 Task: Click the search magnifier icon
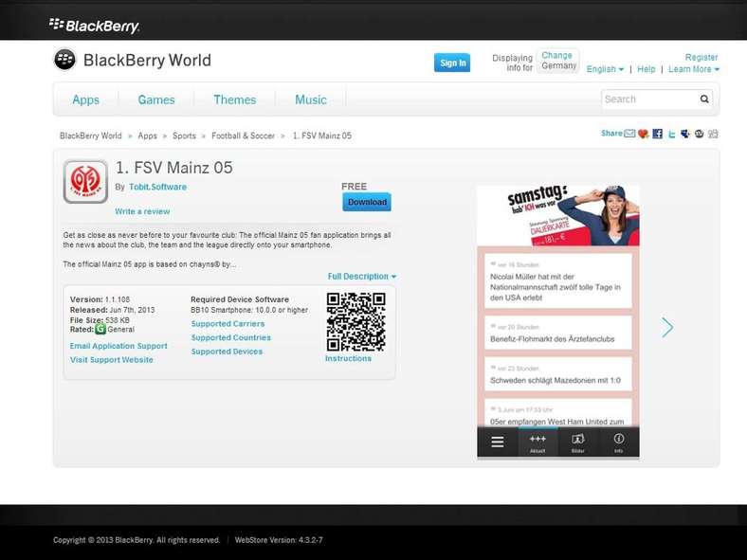[704, 99]
